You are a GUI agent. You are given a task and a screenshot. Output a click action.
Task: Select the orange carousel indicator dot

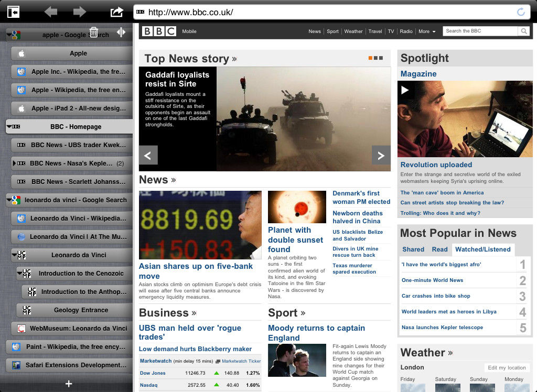click(x=370, y=58)
